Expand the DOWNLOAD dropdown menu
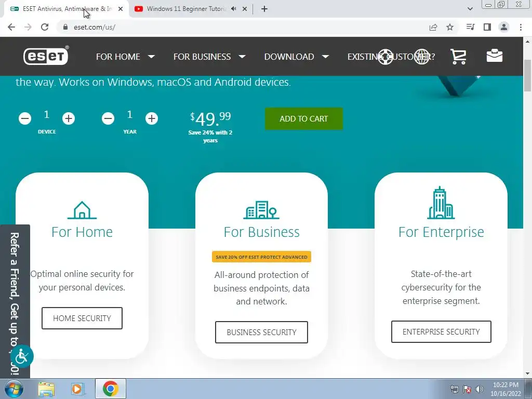Image resolution: width=532 pixels, height=399 pixels. pyautogui.click(x=297, y=57)
